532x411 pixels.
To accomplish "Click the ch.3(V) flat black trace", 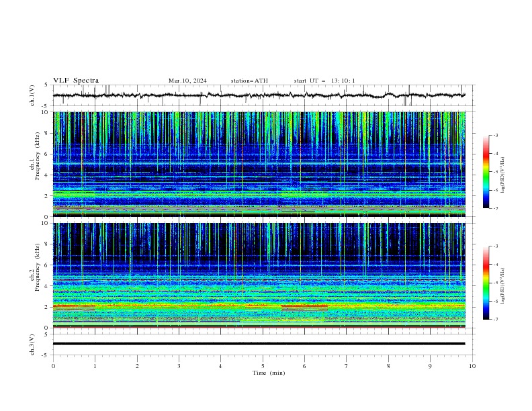I will 259,344.
